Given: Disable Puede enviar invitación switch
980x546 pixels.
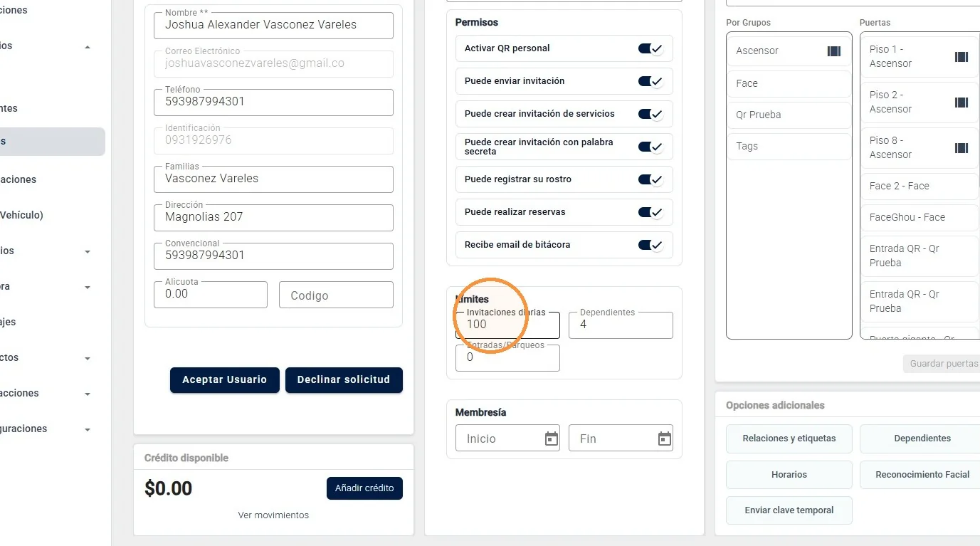Looking at the screenshot, I should pyautogui.click(x=650, y=81).
